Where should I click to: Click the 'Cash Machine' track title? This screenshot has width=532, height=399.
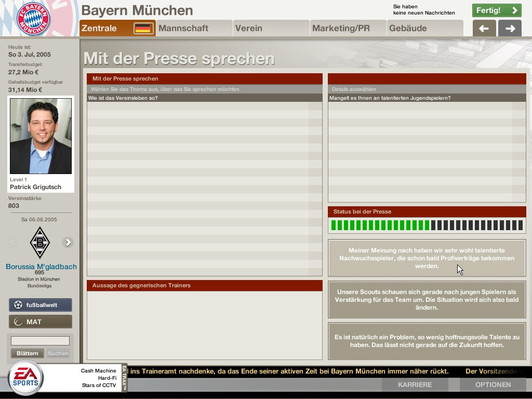[x=98, y=371]
